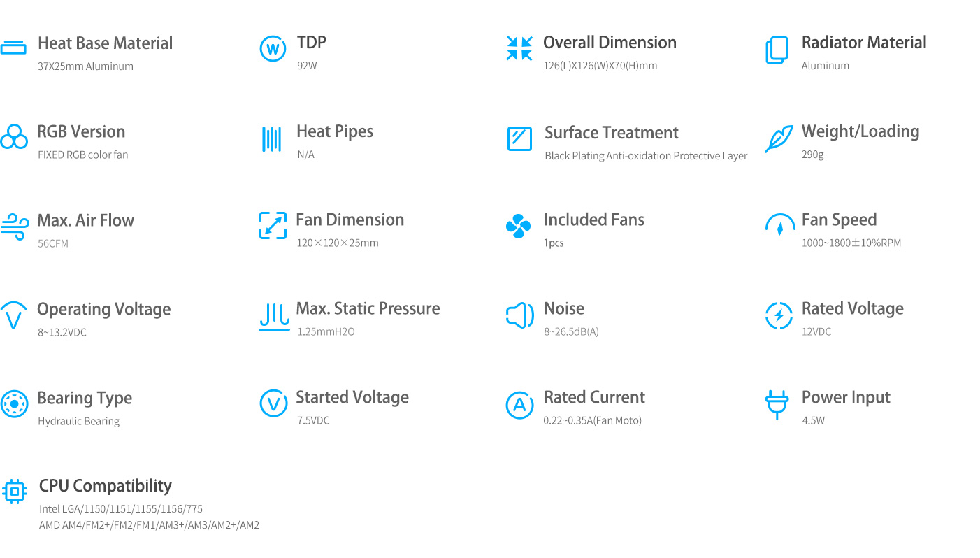Screen dimensions: 980x558
Task: Click the Started Voltage V circle icon
Action: point(273,403)
